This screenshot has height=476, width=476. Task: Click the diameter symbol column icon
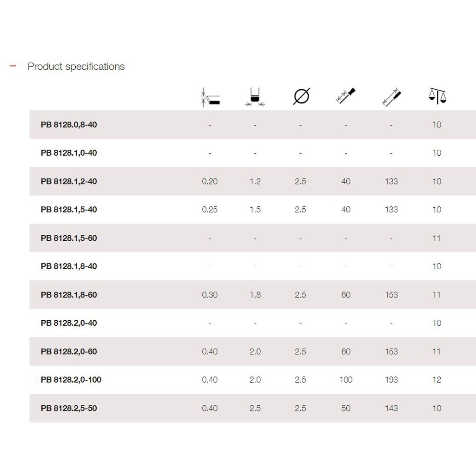click(x=301, y=96)
